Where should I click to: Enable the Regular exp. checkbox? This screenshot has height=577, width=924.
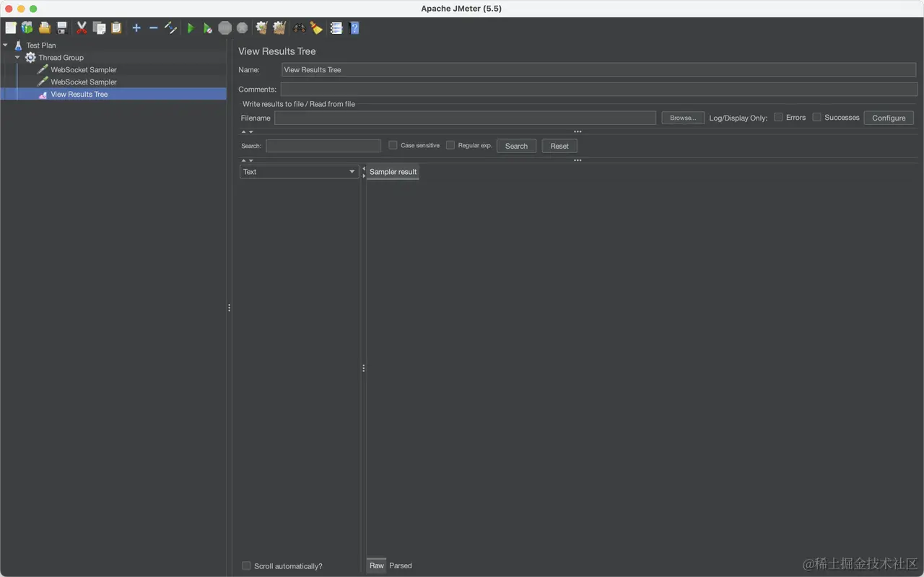(x=450, y=145)
